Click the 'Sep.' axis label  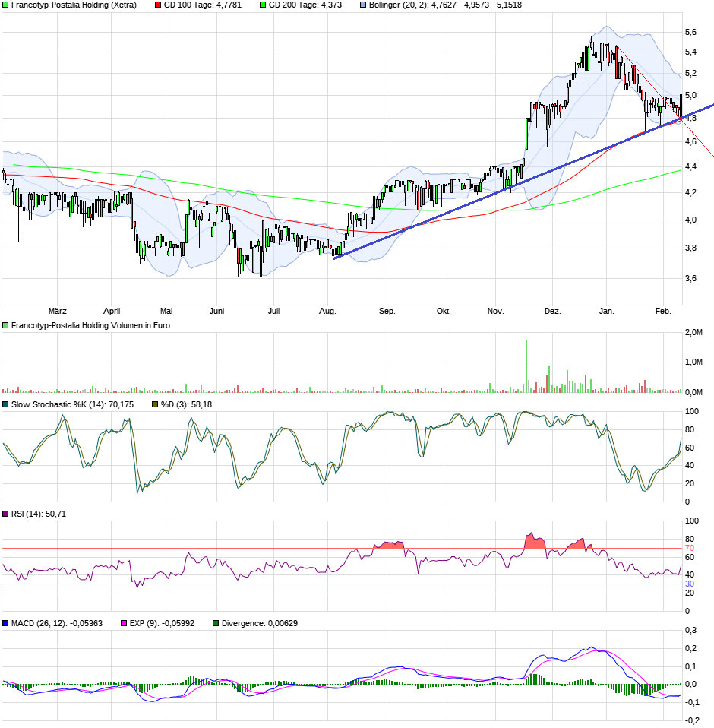point(387,311)
